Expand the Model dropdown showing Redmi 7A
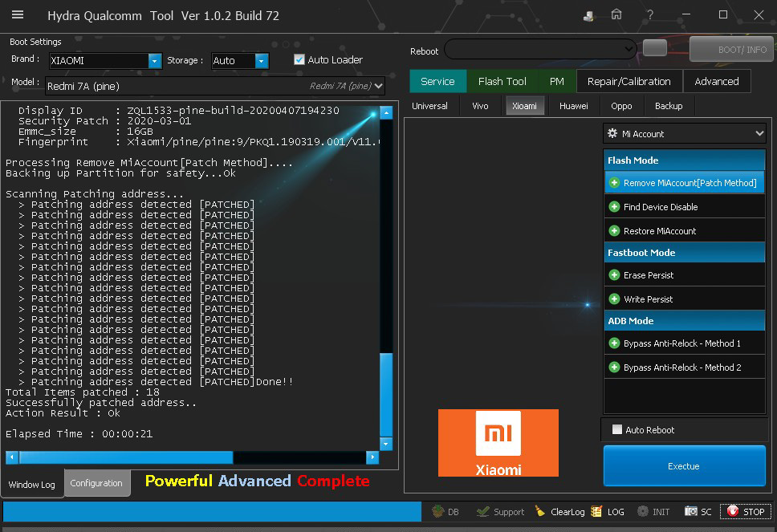This screenshot has width=777, height=532. [x=379, y=86]
